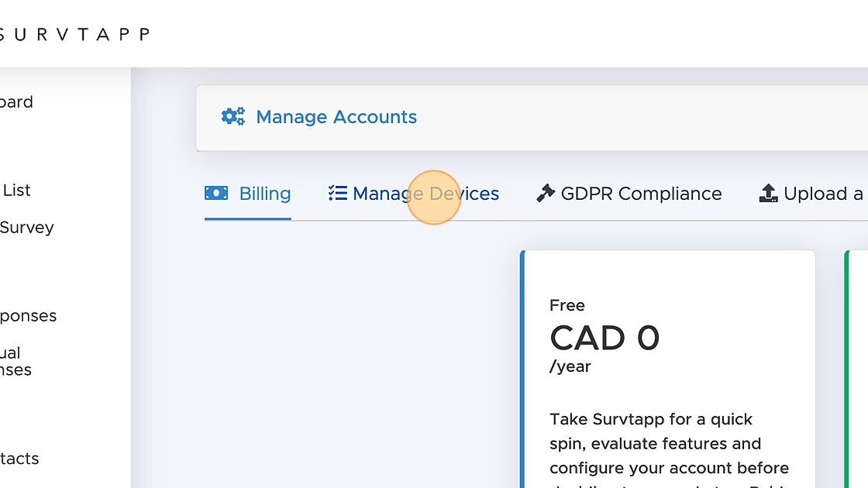Click the GDPR Compliance gavel icon
Image resolution: width=868 pixels, height=488 pixels.
click(546, 193)
